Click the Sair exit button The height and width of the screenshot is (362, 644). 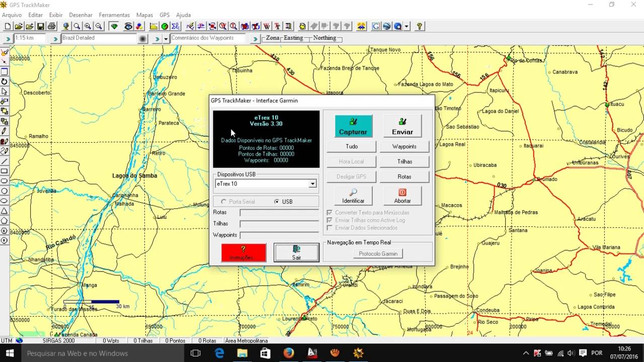(x=296, y=252)
